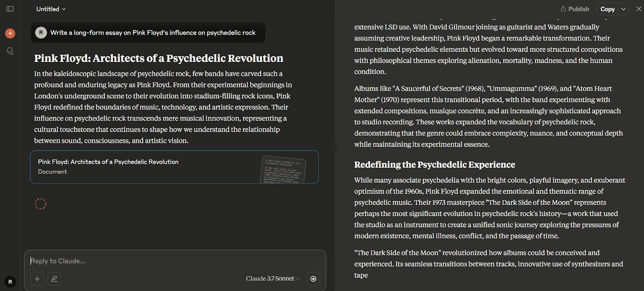The height and width of the screenshot is (291, 644).
Task: Close the artifact panel
Action: click(x=639, y=9)
